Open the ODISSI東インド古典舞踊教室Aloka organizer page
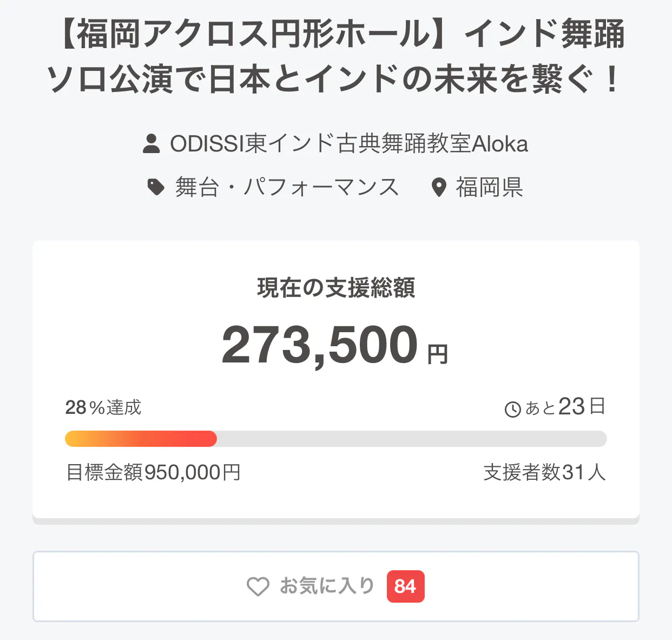672x640 pixels. (349, 144)
